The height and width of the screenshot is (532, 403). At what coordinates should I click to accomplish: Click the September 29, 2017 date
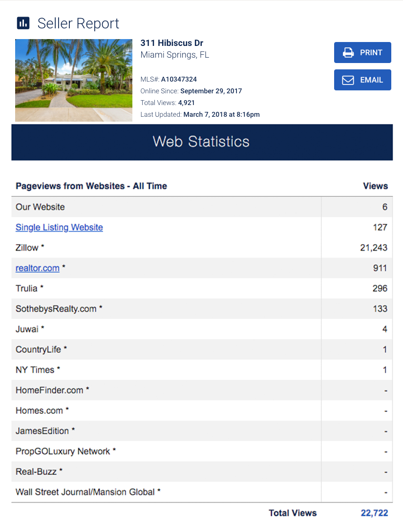(x=211, y=91)
